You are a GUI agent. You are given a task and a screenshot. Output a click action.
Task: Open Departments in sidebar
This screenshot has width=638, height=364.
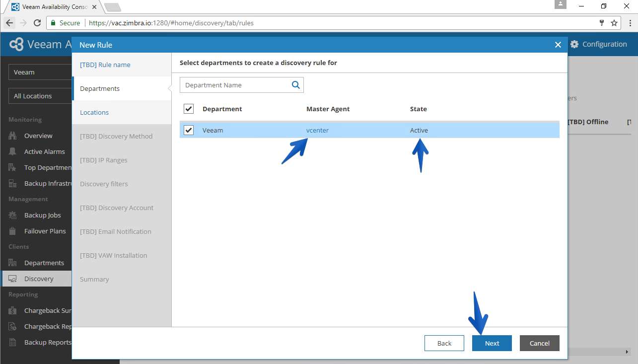click(44, 263)
